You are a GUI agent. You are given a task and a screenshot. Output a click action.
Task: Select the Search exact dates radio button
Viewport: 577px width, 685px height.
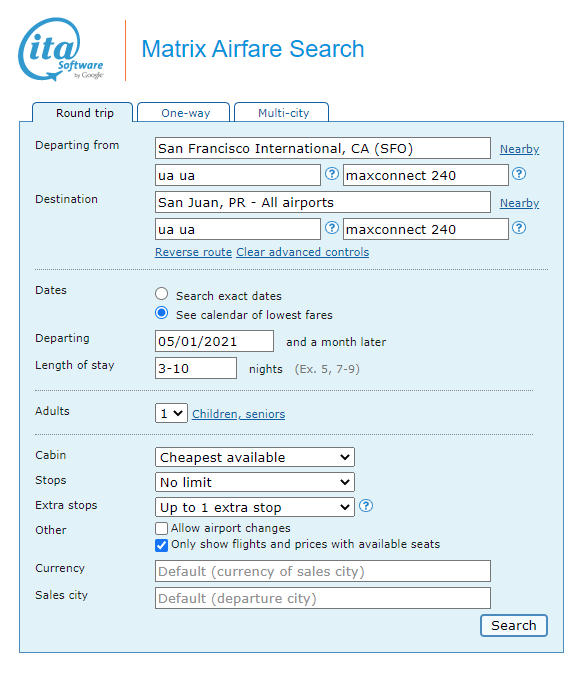[x=162, y=294]
